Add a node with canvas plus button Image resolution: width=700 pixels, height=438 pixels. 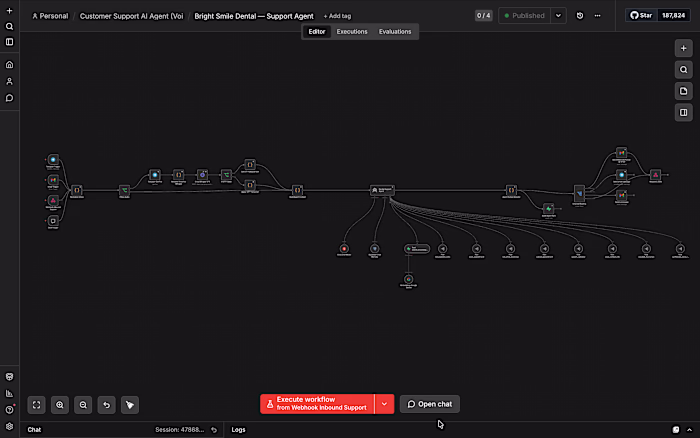(x=683, y=48)
